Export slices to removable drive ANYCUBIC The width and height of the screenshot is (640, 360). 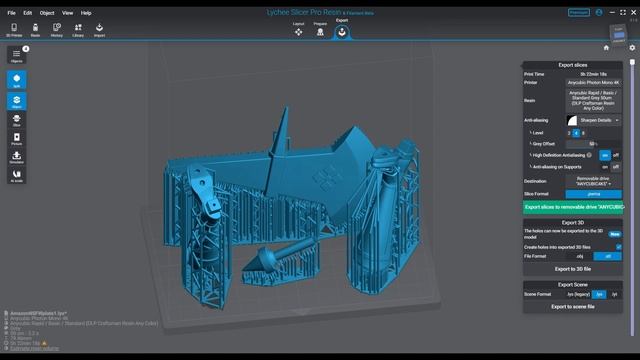tap(573, 207)
